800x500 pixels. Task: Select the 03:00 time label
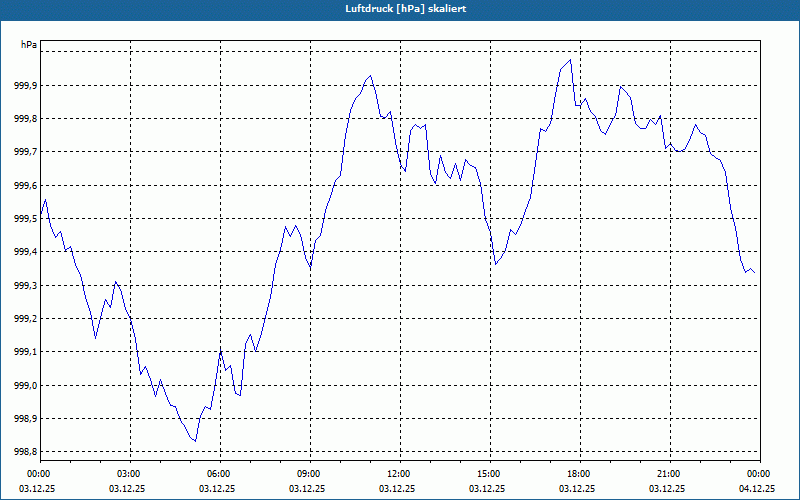pyautogui.click(x=130, y=474)
